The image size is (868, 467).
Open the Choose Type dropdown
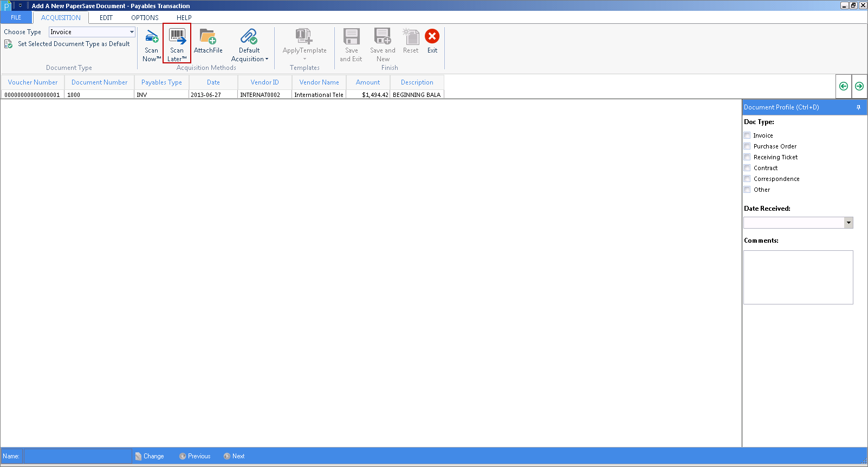(132, 32)
